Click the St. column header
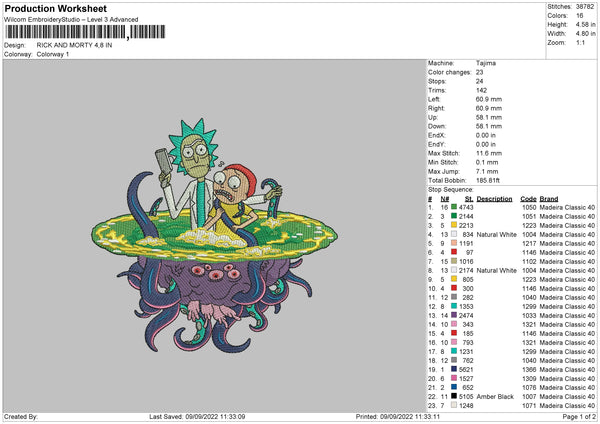Screen dimensions: 600x424 [x=469, y=199]
